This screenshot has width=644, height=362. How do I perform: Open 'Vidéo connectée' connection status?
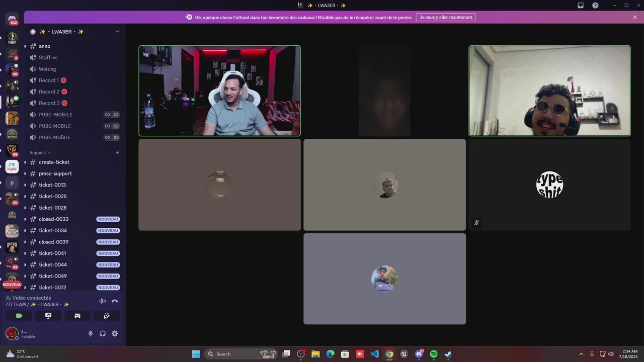[32, 298]
